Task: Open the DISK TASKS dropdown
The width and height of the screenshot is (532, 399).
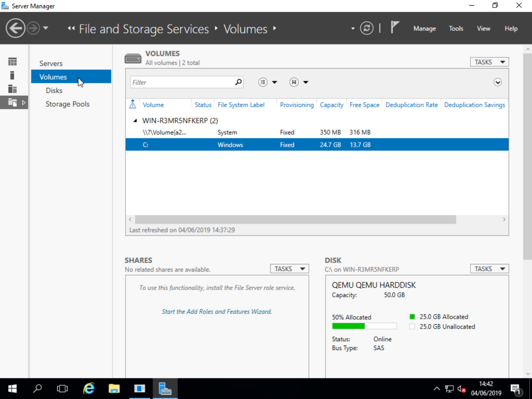Action: pyautogui.click(x=489, y=268)
